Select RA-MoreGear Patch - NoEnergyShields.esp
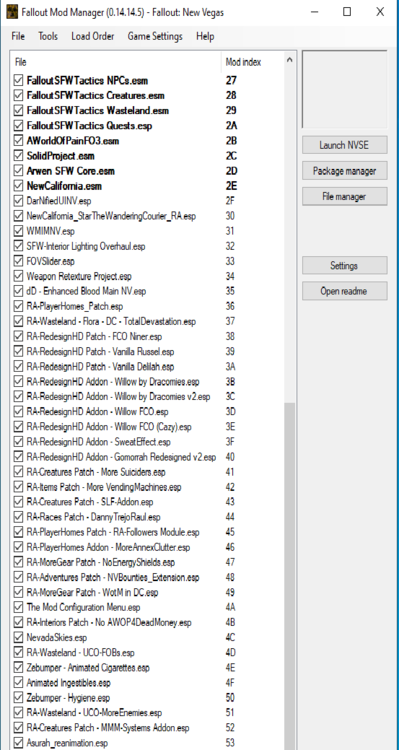The image size is (399, 750). pyautogui.click(x=100, y=562)
